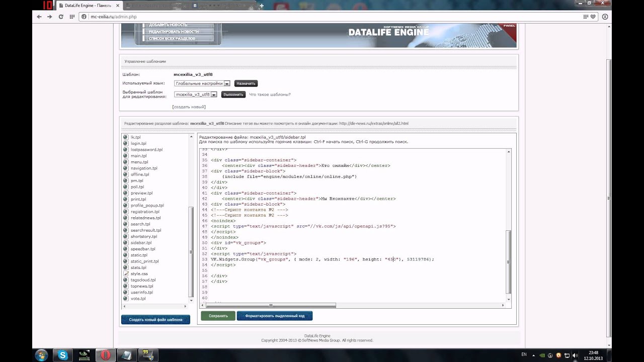Image resolution: width=644 pixels, height=362 pixels.
Task: Open Speed Dial grid icon beside reload
Action: pos(71,17)
